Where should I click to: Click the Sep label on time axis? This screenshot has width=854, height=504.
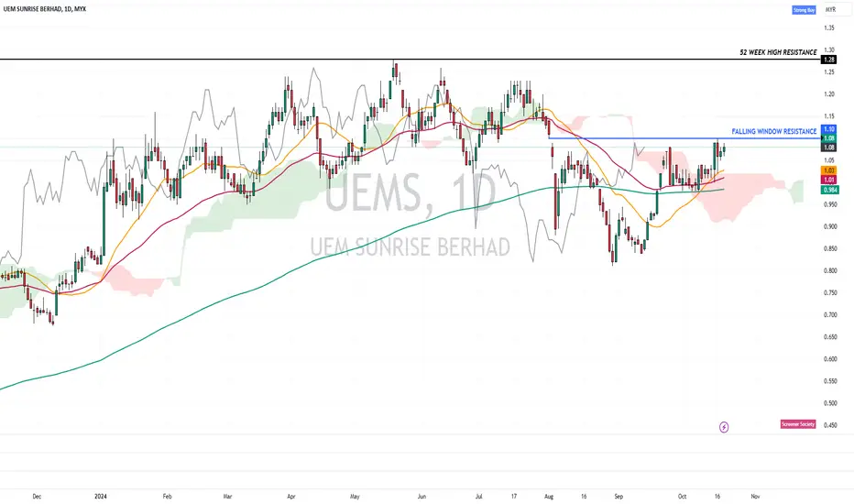(619, 497)
